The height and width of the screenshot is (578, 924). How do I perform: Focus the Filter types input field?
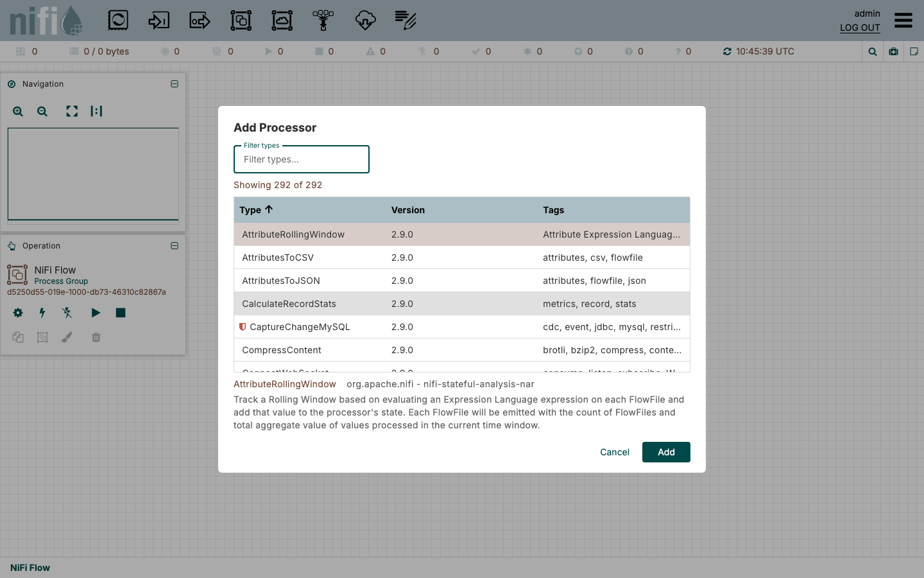(x=302, y=159)
